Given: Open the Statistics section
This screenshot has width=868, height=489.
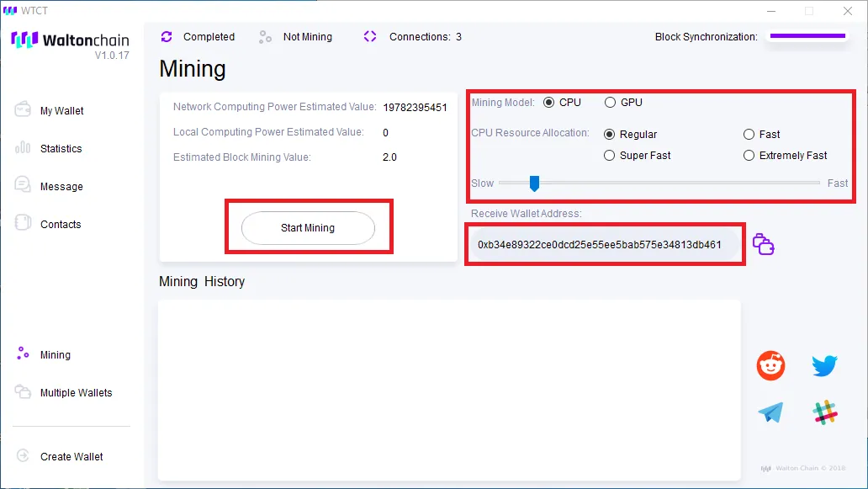Looking at the screenshot, I should click(61, 148).
